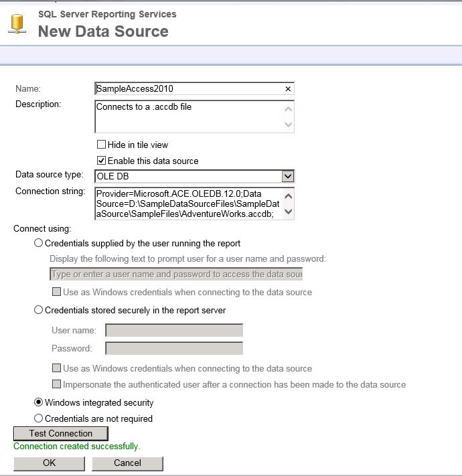The height and width of the screenshot is (476, 462).
Task: Select Credentials supplied by the user option
Action: tap(39, 243)
